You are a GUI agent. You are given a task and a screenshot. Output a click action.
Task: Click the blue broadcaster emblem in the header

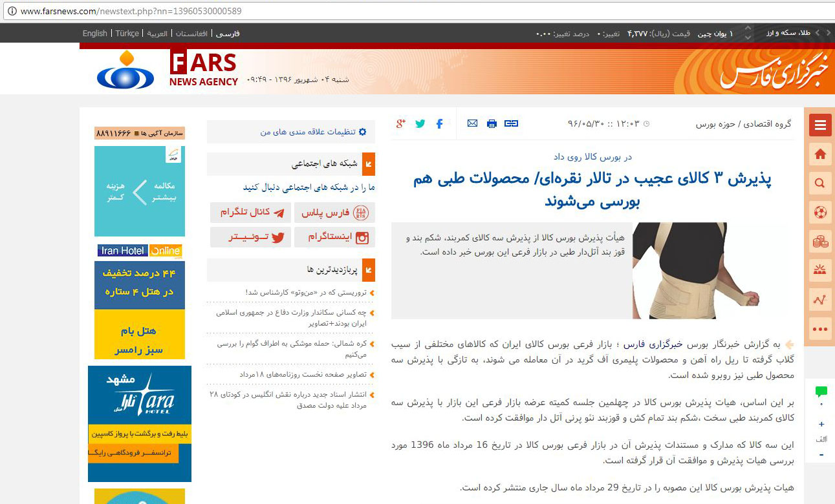coord(125,70)
